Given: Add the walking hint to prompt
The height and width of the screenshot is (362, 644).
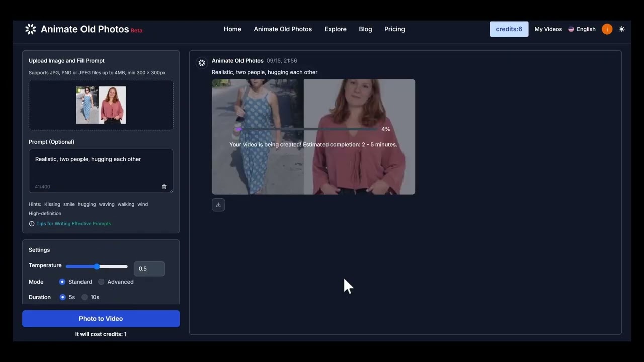Looking at the screenshot, I should (126, 204).
